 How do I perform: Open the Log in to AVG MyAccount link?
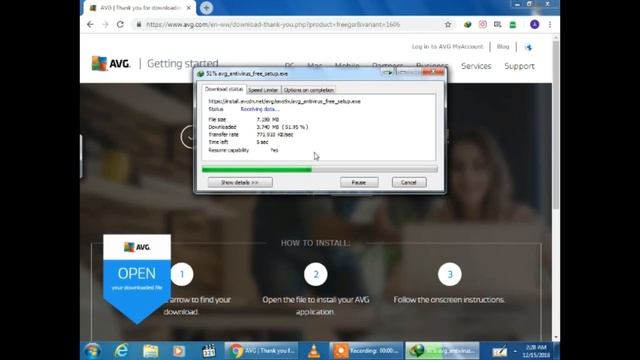[447, 47]
